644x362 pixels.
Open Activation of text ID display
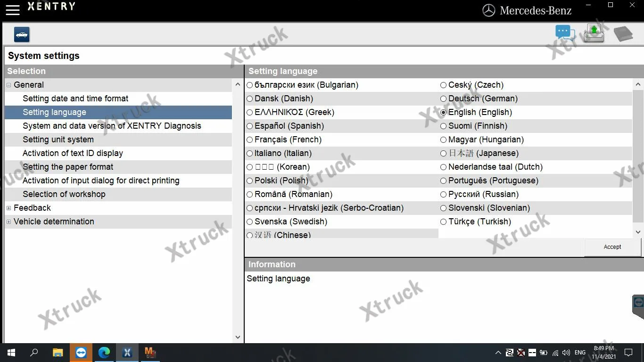tap(118, 154)
